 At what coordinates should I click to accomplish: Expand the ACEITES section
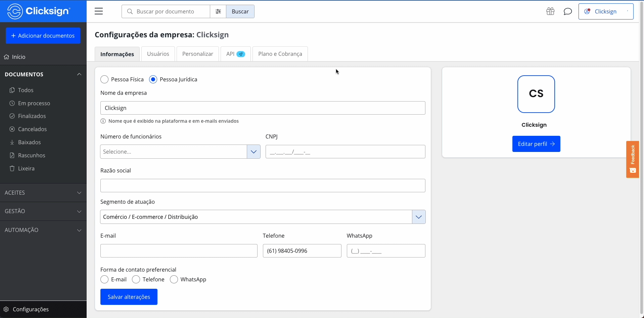(x=43, y=193)
